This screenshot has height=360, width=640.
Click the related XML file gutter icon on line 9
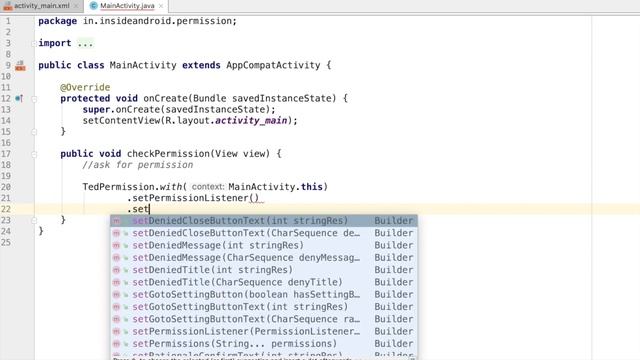pos(20,65)
